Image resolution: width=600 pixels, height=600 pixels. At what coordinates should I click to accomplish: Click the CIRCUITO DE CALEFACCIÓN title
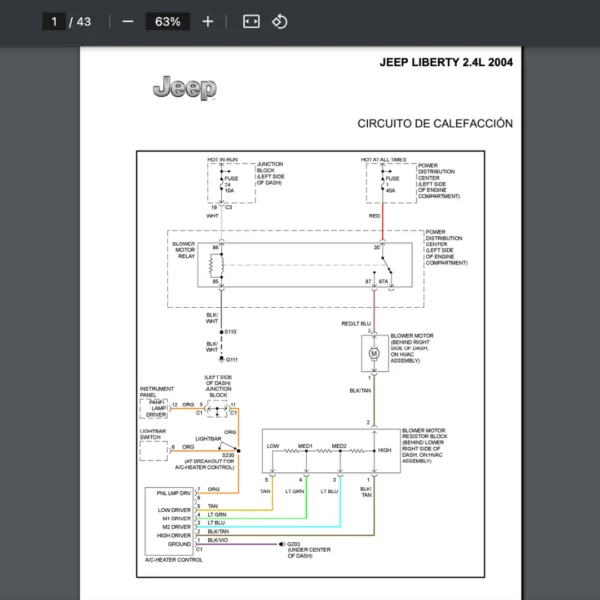tap(435, 123)
